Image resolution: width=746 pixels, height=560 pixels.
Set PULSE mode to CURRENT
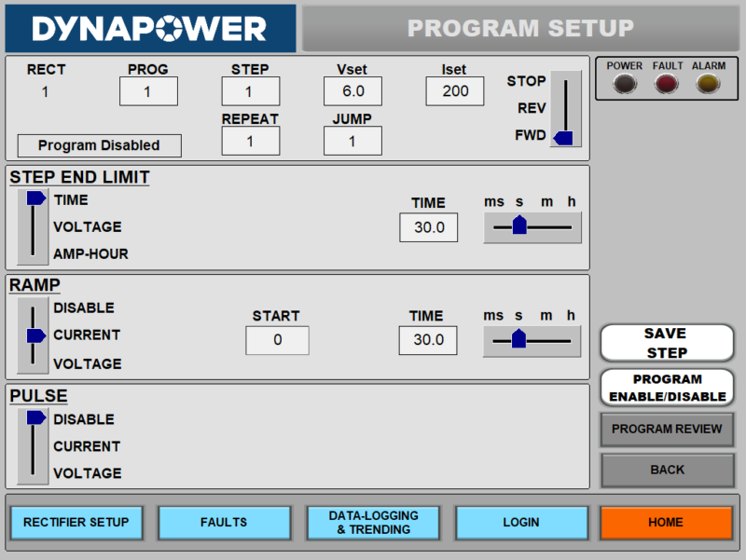33,446
